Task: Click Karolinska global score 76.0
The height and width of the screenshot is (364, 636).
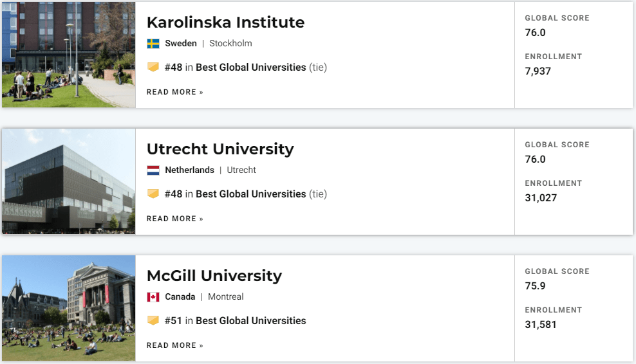Action: click(535, 33)
